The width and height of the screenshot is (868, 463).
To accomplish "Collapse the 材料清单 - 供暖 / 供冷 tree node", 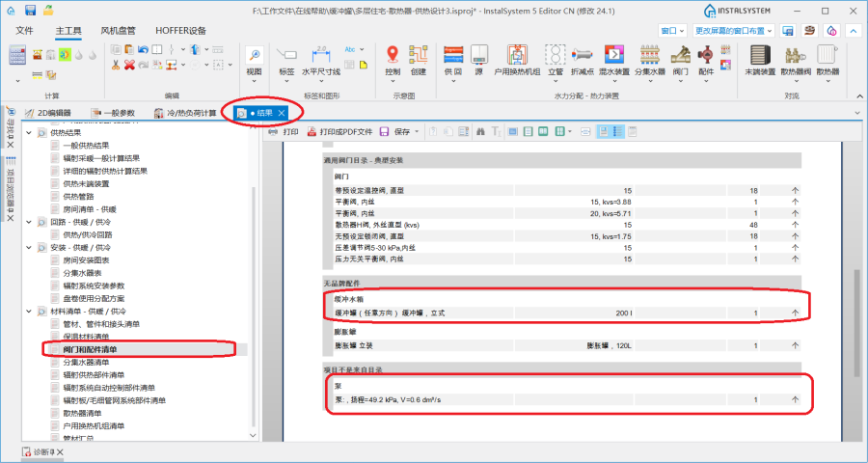I will [29, 312].
